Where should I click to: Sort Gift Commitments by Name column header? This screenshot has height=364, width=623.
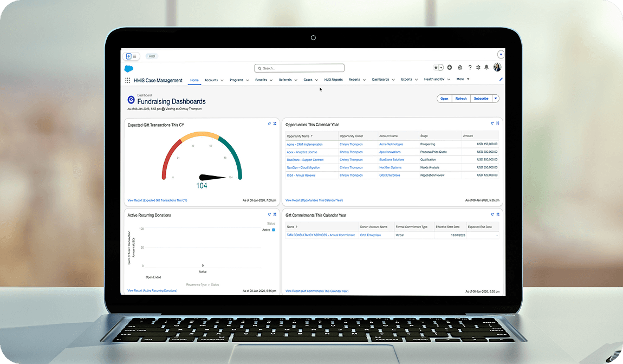coord(292,227)
